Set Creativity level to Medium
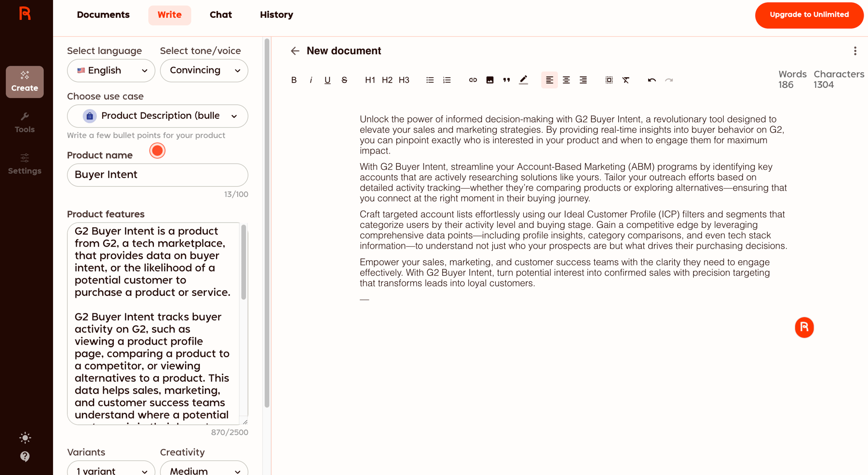This screenshot has height=475, width=868. 203,470
